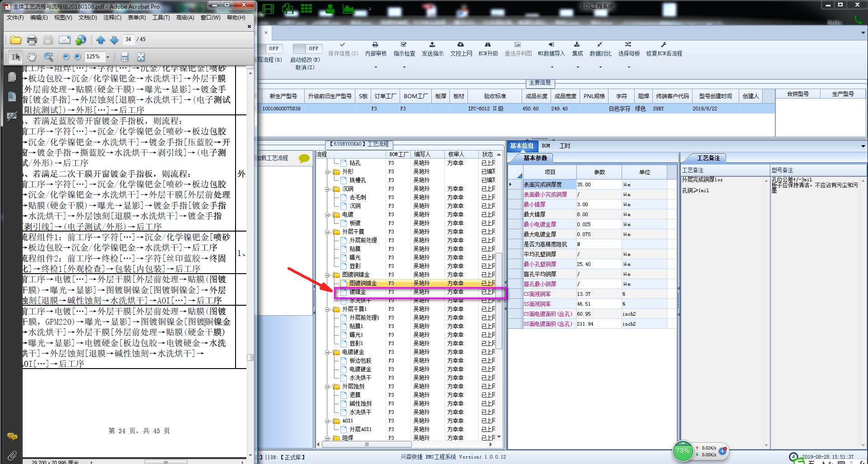Click the Acrobat fit width icon
Image resolution: width=868 pixels, height=464 pixels.
click(124, 57)
